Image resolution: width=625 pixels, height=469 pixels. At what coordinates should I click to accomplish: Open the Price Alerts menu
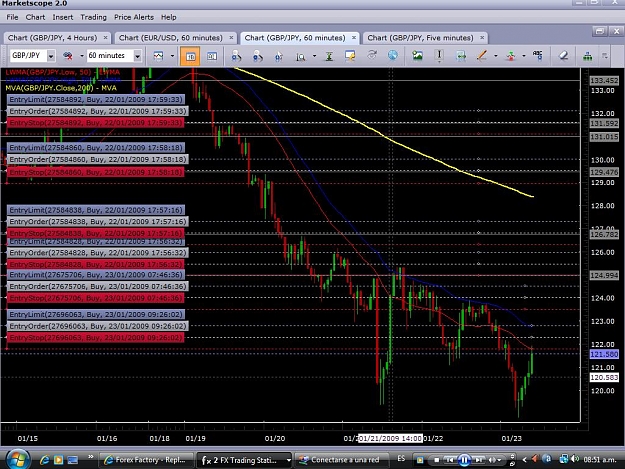coord(134,17)
